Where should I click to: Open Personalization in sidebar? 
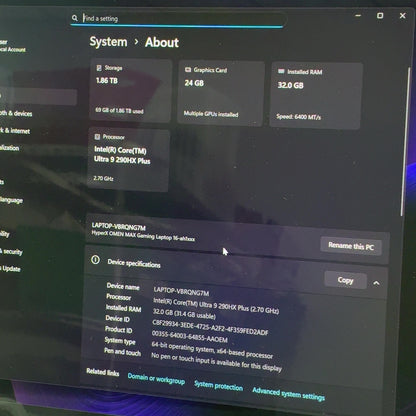[10, 147]
